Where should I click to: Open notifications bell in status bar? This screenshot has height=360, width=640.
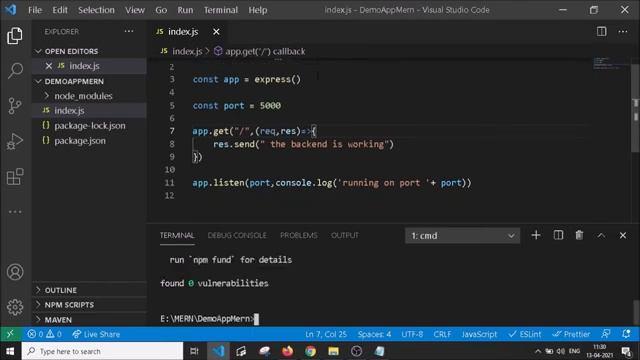pos(626,334)
